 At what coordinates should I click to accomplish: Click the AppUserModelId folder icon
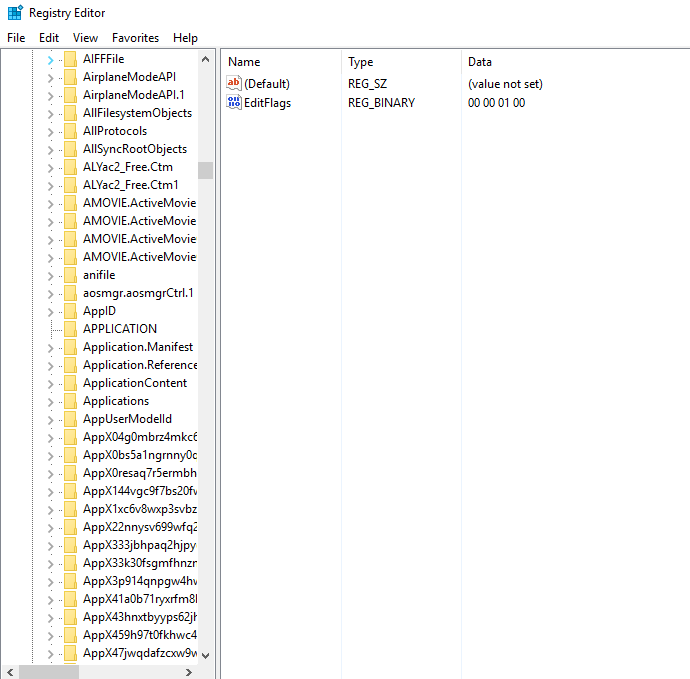[70, 419]
